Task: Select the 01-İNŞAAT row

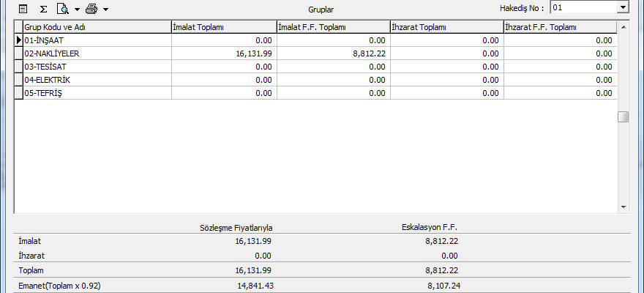Action: [x=97, y=40]
